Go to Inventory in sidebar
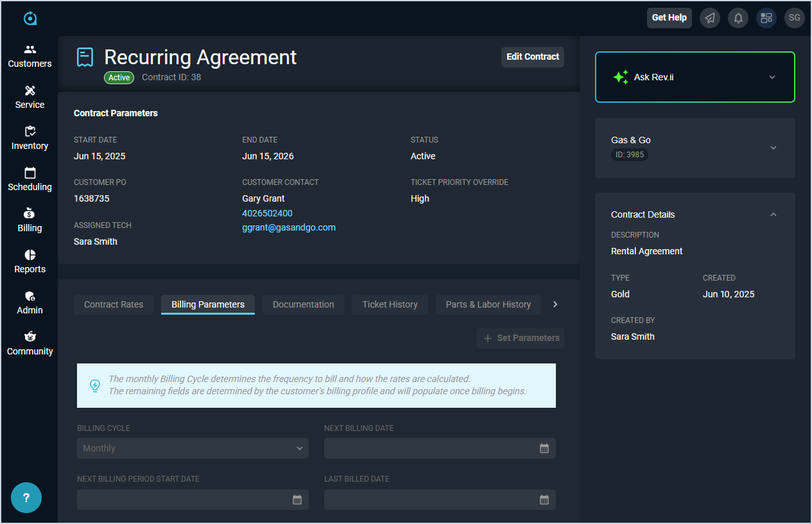Image resolution: width=812 pixels, height=524 pixels. point(30,138)
